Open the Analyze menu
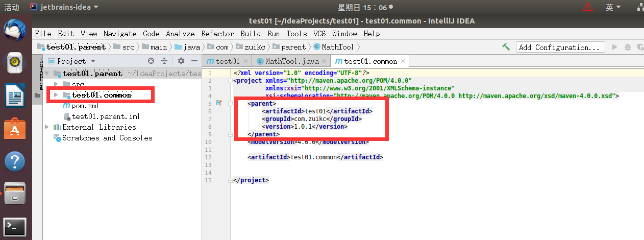The image size is (644, 240). coord(180,34)
